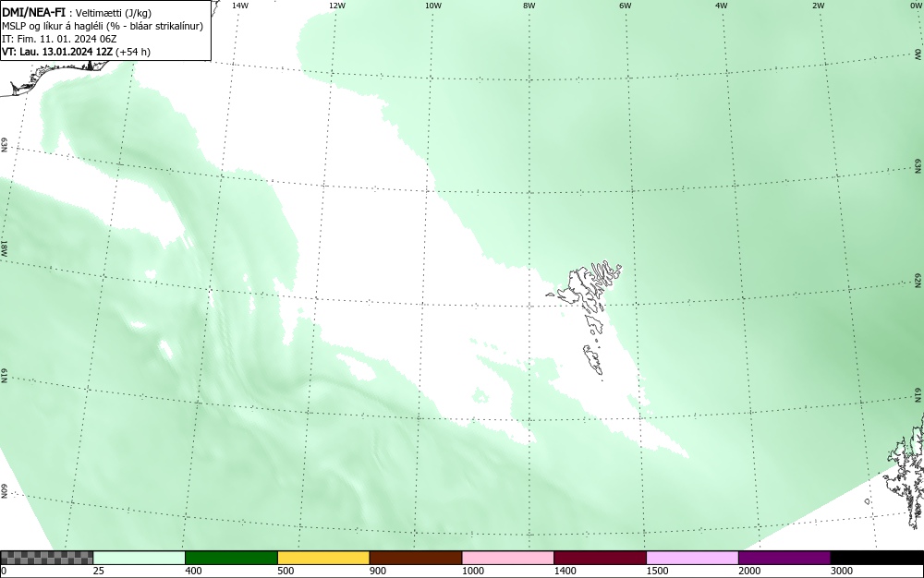Click the "DMI/NEA-FI" title text
The image size is (924, 578).
pos(33,13)
